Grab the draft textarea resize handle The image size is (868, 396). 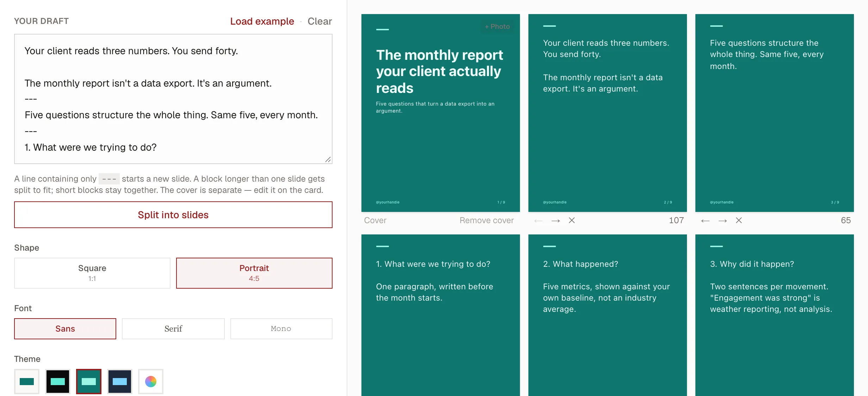point(328,159)
